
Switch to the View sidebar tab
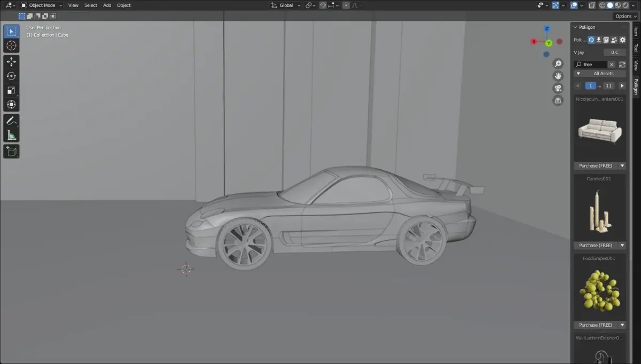point(636,65)
